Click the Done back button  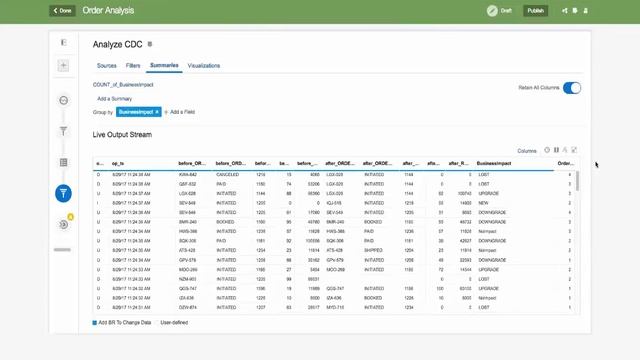click(x=62, y=11)
